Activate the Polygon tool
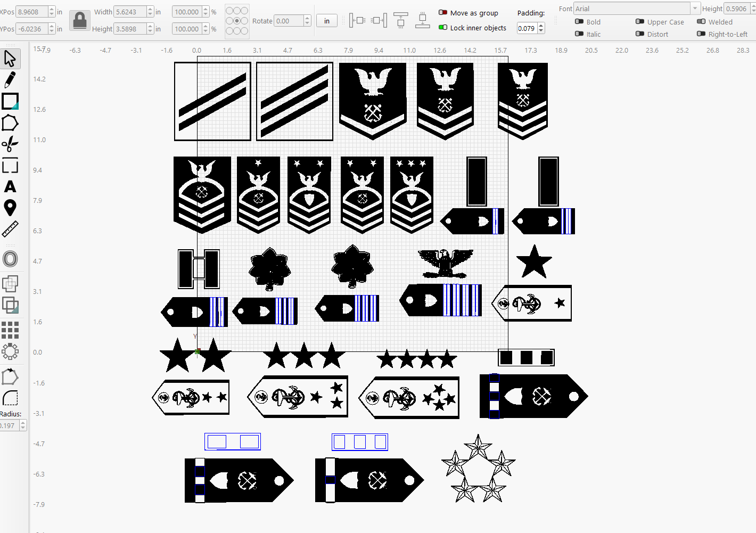The width and height of the screenshot is (756, 533). tap(10, 123)
